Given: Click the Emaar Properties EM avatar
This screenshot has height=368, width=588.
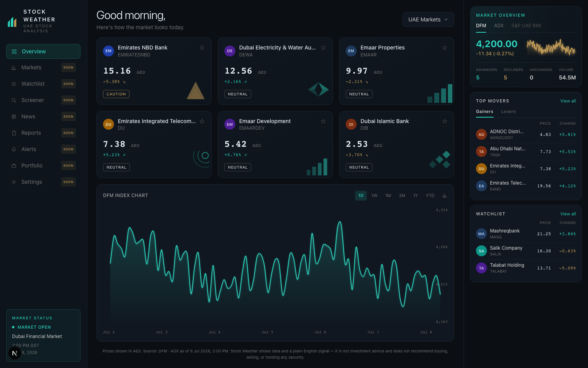Looking at the screenshot, I should (x=351, y=51).
